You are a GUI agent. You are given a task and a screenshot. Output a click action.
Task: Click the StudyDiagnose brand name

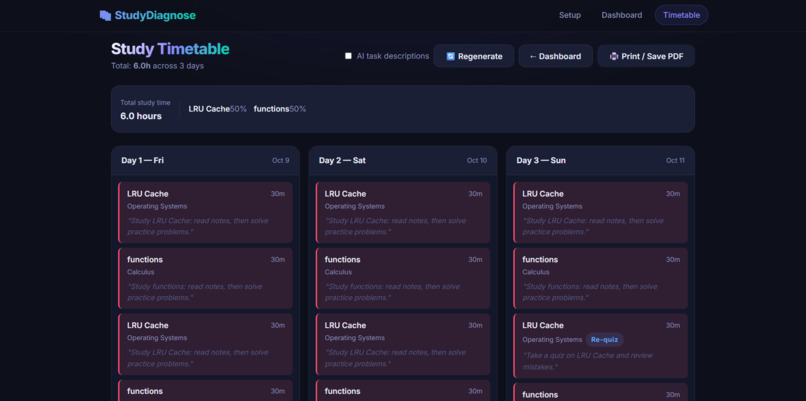pyautogui.click(x=155, y=15)
